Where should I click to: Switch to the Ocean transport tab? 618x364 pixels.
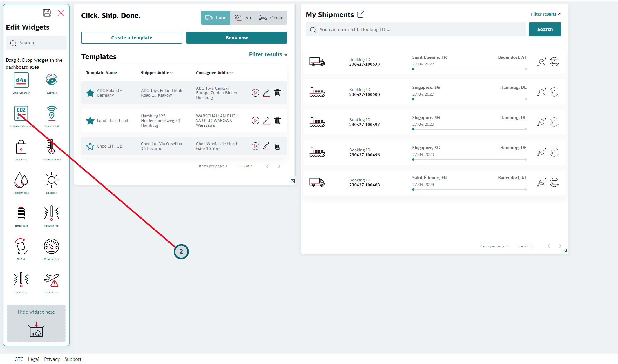coord(271,18)
